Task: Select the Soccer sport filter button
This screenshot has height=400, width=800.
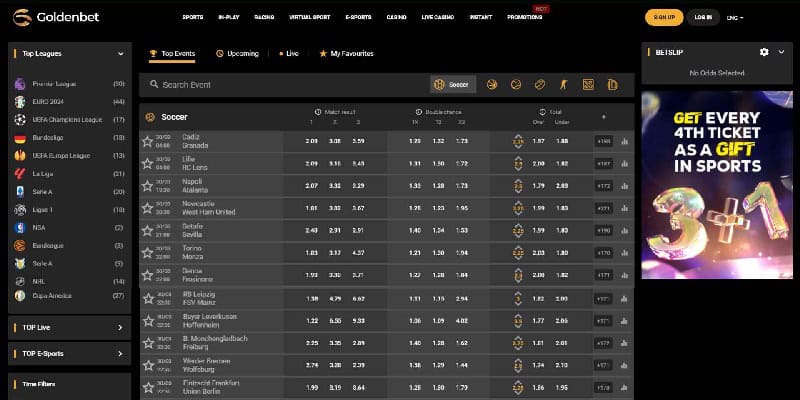Action: 453,85
